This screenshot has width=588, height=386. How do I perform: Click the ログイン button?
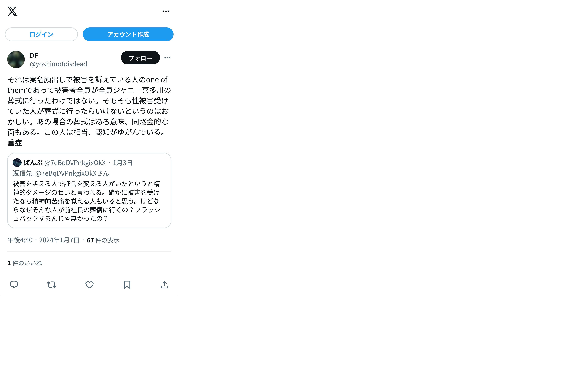(x=41, y=34)
